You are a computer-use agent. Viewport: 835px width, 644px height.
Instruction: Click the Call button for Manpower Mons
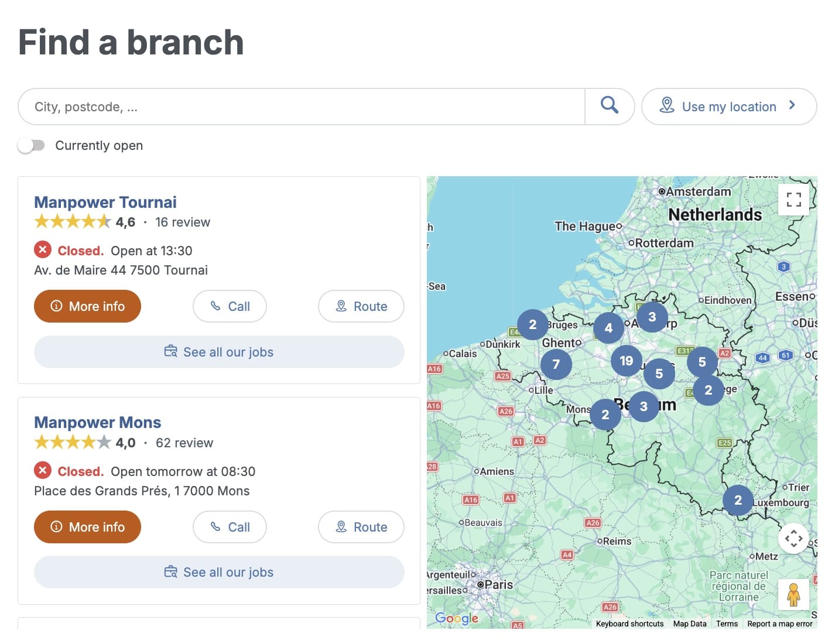coord(230,526)
